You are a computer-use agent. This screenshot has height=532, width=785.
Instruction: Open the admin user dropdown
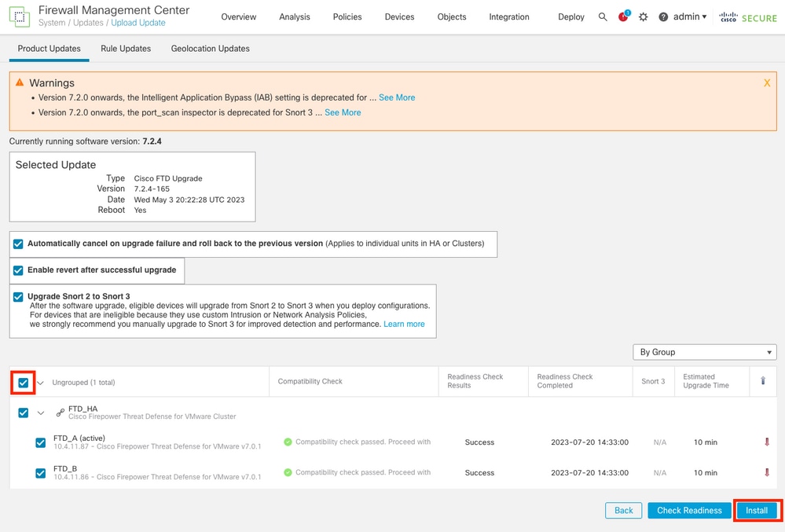pos(689,17)
